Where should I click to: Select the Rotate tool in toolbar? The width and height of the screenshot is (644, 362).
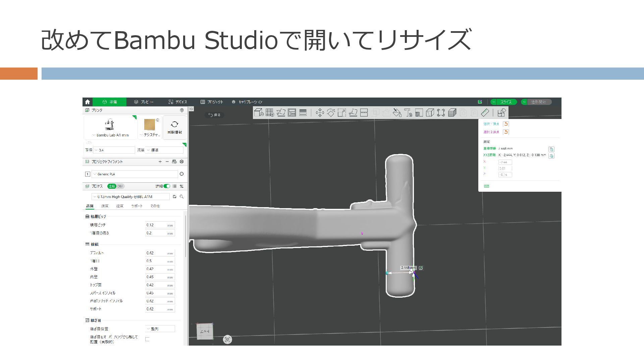pos(331,113)
